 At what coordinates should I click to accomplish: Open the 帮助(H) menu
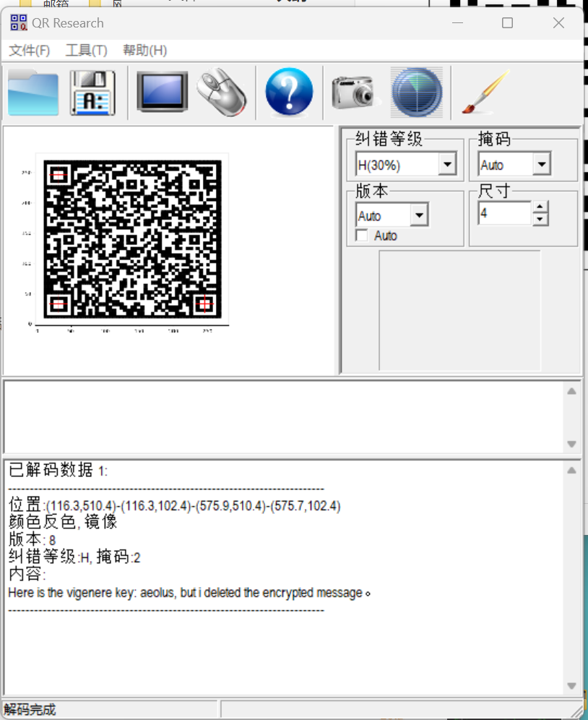(x=144, y=50)
